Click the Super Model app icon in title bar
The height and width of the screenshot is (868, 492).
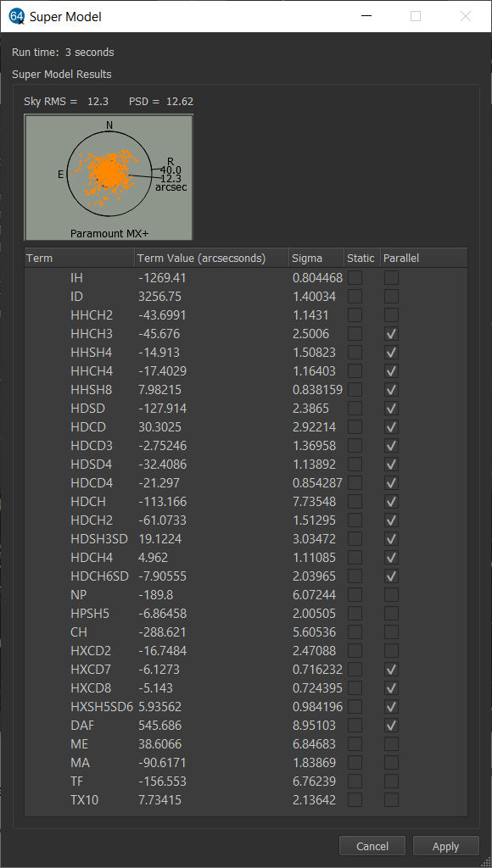pos(17,17)
